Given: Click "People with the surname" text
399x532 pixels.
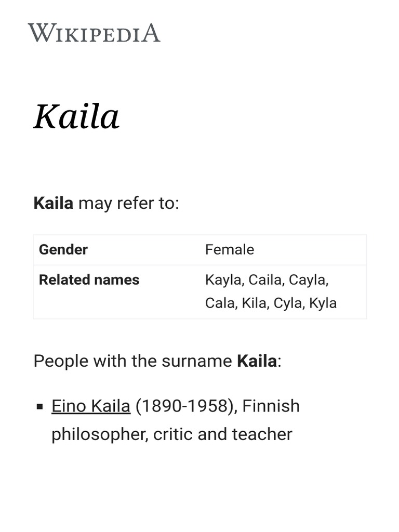Looking at the screenshot, I should [x=132, y=361].
